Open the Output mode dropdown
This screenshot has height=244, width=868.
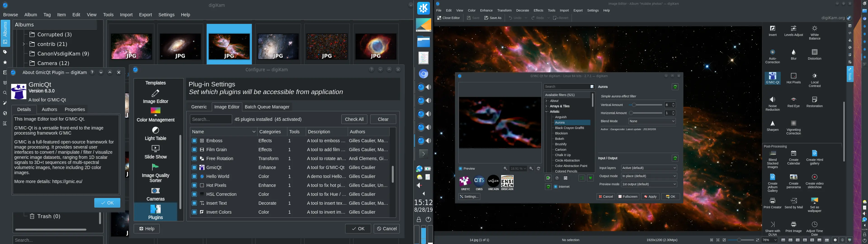point(649,176)
